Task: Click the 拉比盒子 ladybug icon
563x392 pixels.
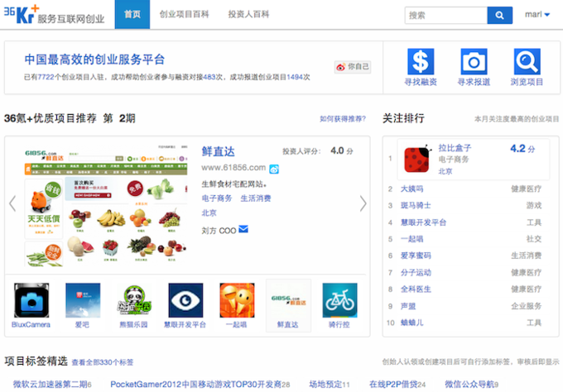Action: (416, 160)
